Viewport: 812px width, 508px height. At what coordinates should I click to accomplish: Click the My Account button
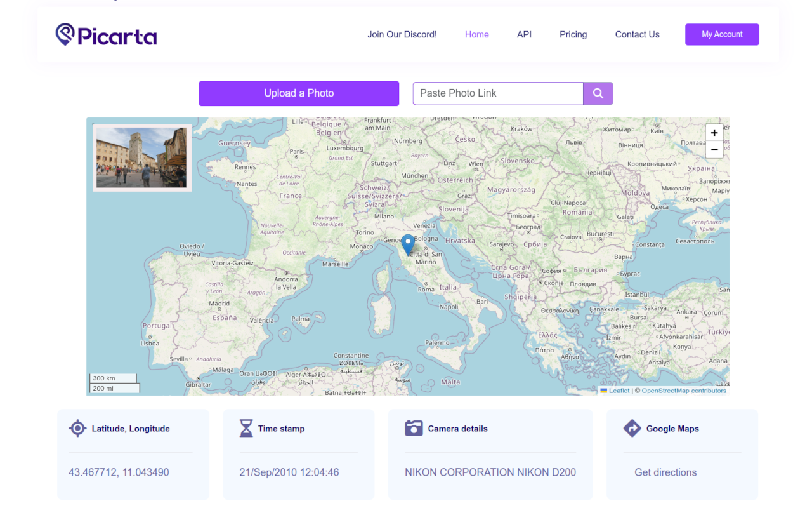click(722, 34)
